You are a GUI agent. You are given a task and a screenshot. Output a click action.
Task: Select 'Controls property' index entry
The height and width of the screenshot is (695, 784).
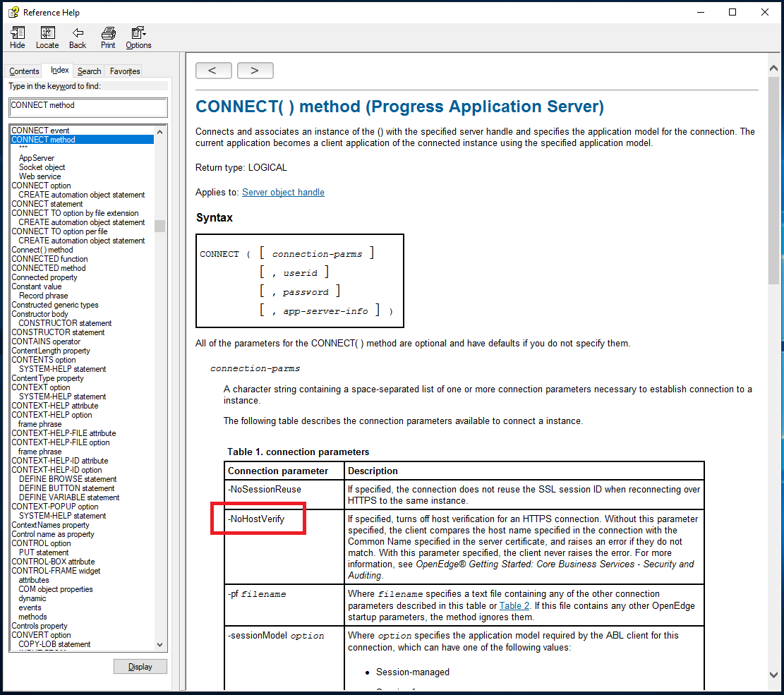coord(40,625)
